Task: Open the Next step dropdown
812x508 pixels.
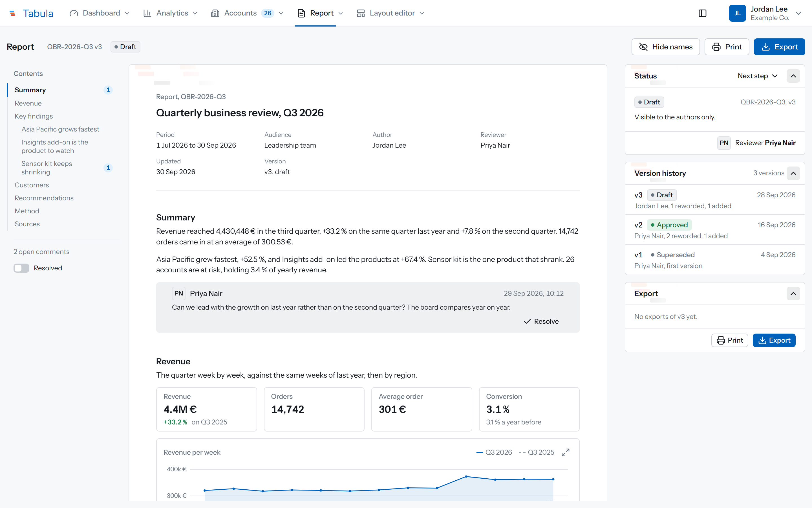Action: [x=757, y=76]
